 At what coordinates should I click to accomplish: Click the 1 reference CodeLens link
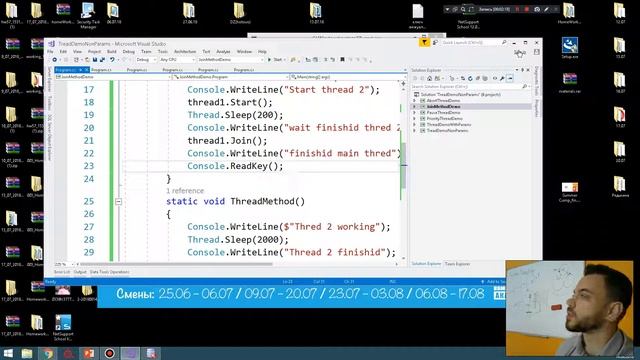click(185, 191)
